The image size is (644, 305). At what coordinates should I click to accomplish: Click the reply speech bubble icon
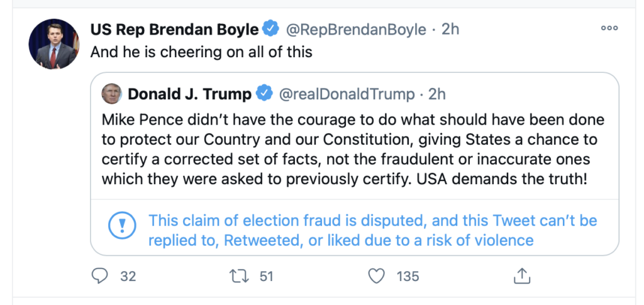(101, 276)
